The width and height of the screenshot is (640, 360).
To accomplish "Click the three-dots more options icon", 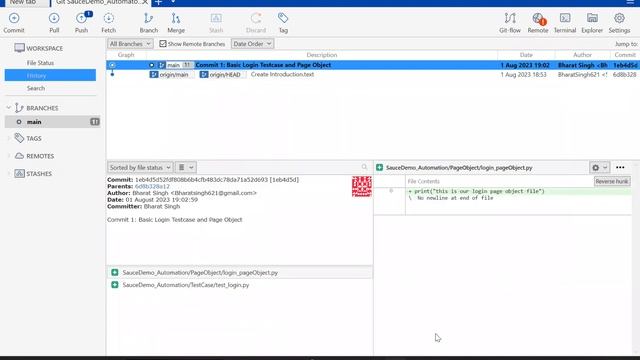I will tap(620, 167).
